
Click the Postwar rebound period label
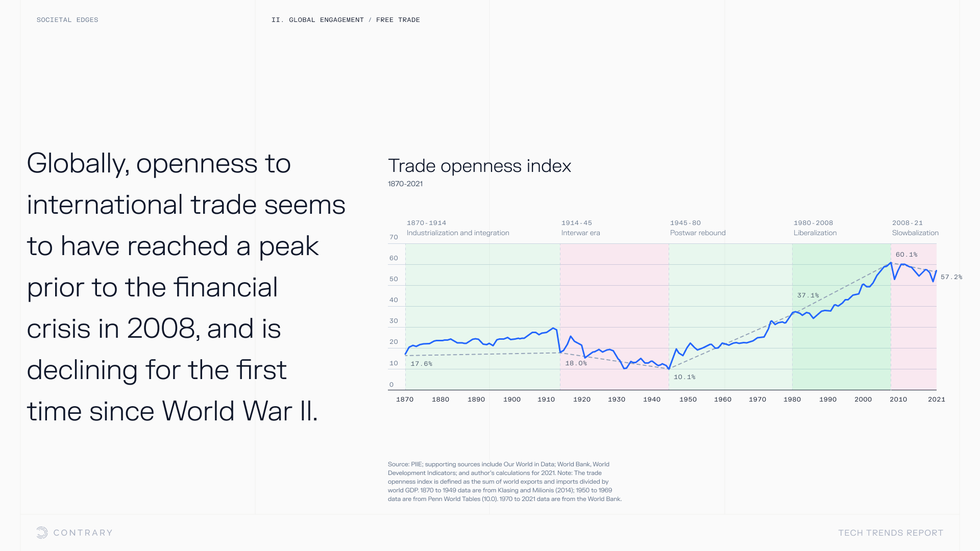point(698,233)
